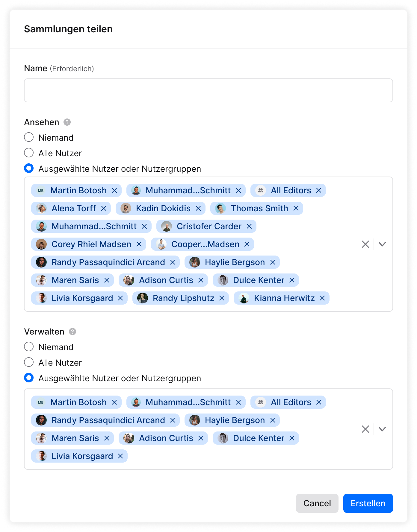The height and width of the screenshot is (532, 417).
Task: Select Niemand under Verwalten
Action: click(x=29, y=347)
